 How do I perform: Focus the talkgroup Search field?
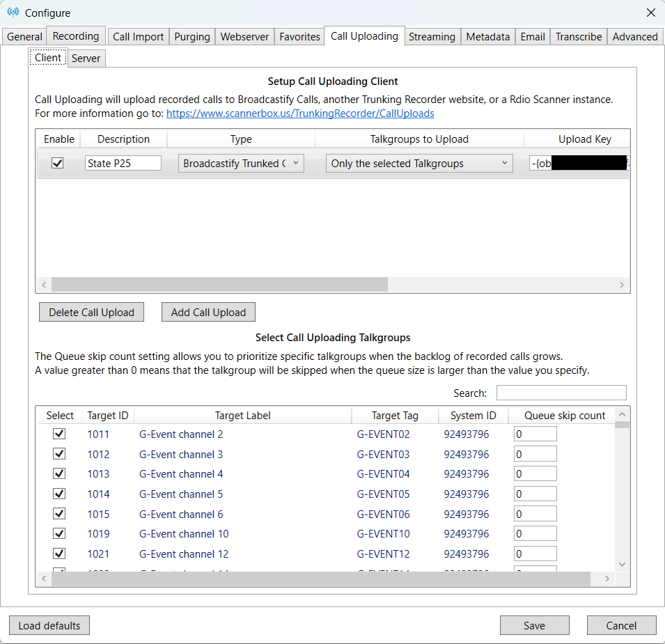point(561,393)
